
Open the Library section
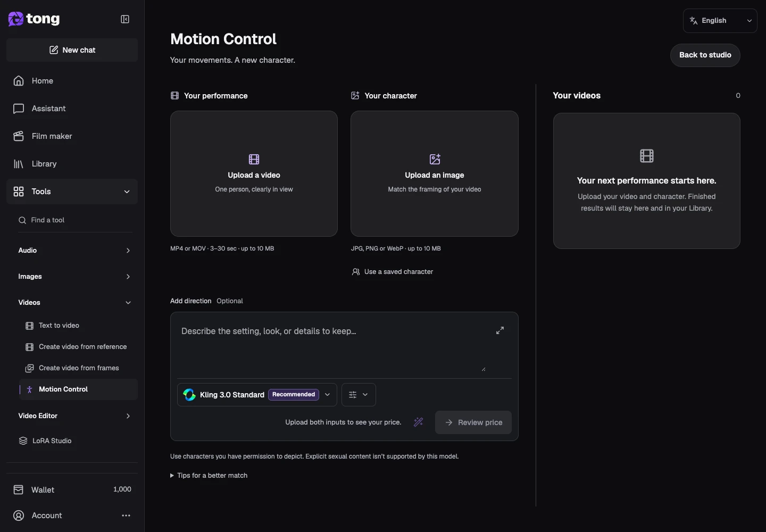pyautogui.click(x=72, y=164)
